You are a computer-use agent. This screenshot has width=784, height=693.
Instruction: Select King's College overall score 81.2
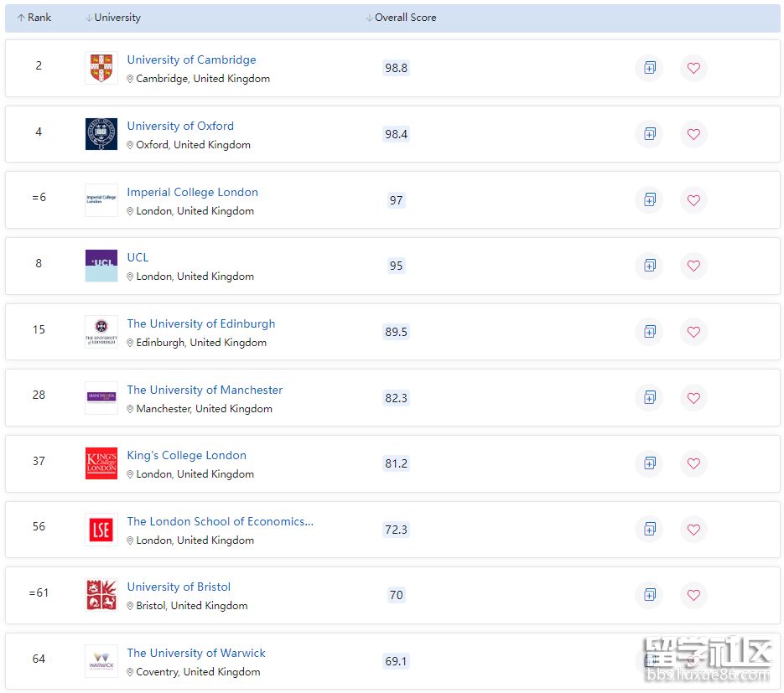point(396,463)
